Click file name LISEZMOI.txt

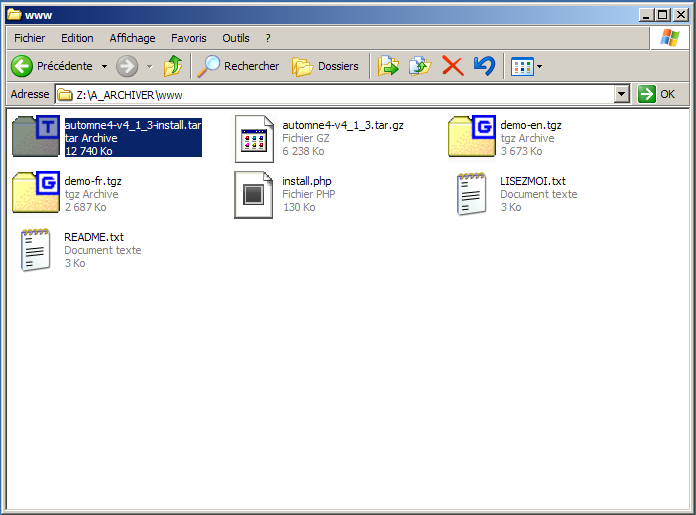533,181
